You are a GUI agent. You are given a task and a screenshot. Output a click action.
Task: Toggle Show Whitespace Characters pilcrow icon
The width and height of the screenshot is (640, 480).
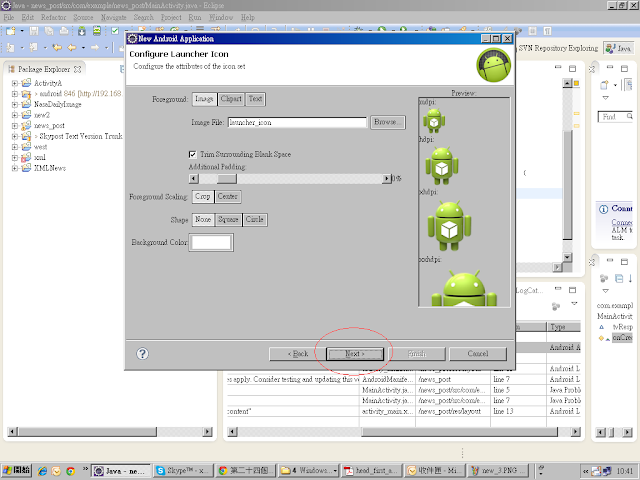click(x=547, y=31)
